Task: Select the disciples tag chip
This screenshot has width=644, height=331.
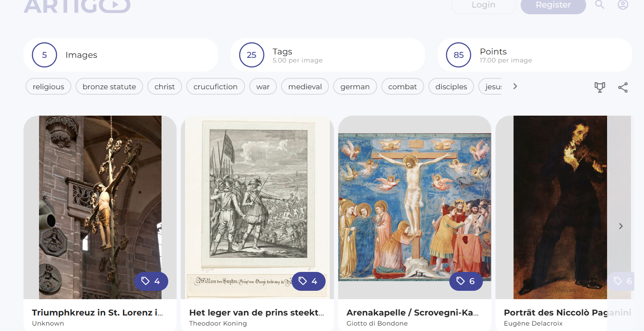Action: click(451, 87)
